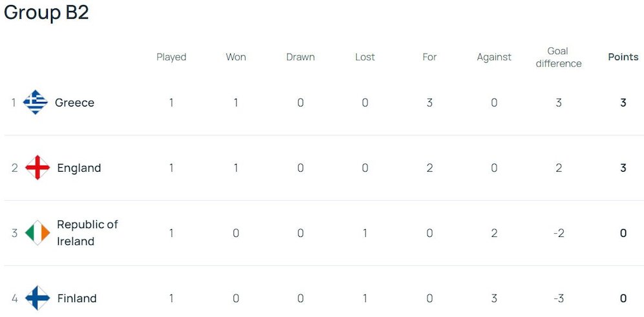Viewport: 644px width, 317px height.
Task: Click the Republic of Ireland flag icon
Action: click(x=38, y=233)
